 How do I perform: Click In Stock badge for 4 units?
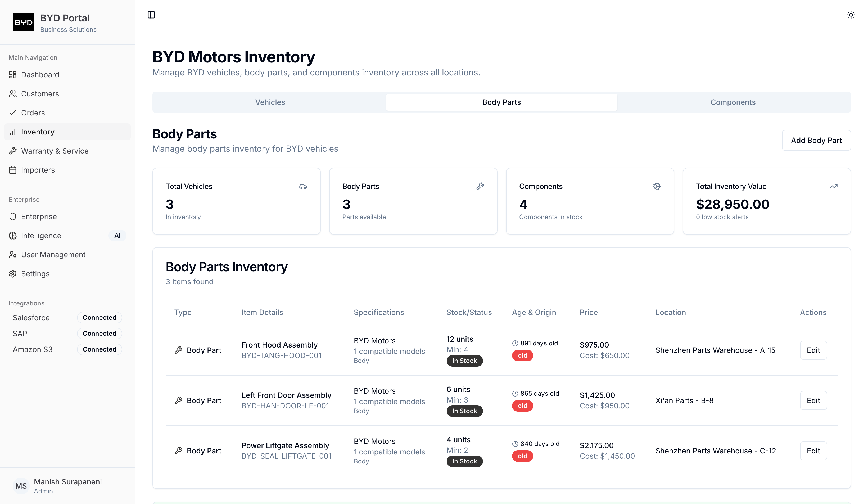click(465, 461)
